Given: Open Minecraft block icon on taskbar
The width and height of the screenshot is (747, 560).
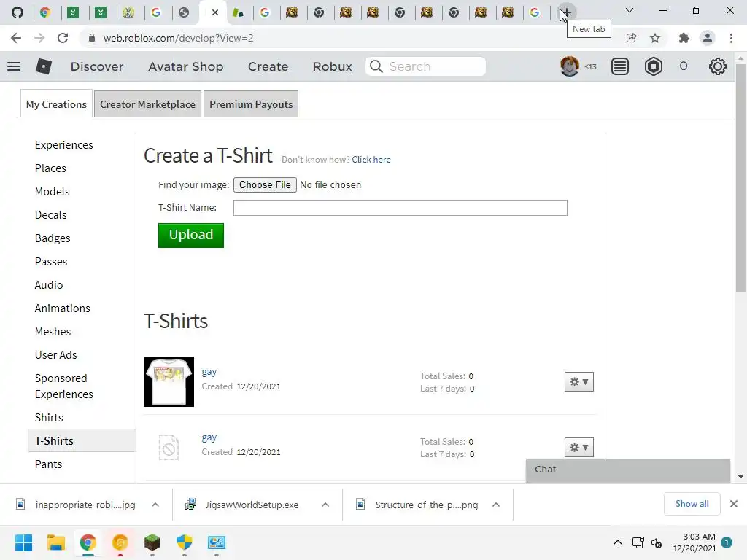Looking at the screenshot, I should tap(152, 542).
